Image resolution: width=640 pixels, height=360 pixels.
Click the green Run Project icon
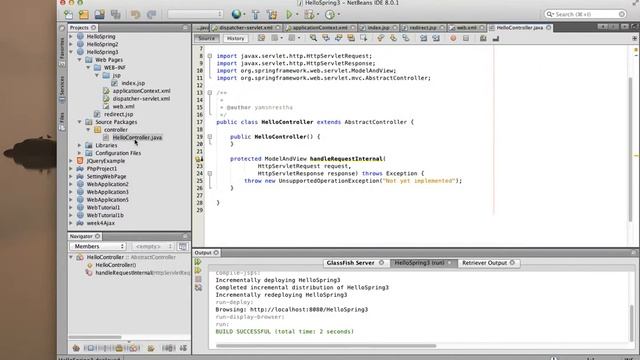click(289, 15)
